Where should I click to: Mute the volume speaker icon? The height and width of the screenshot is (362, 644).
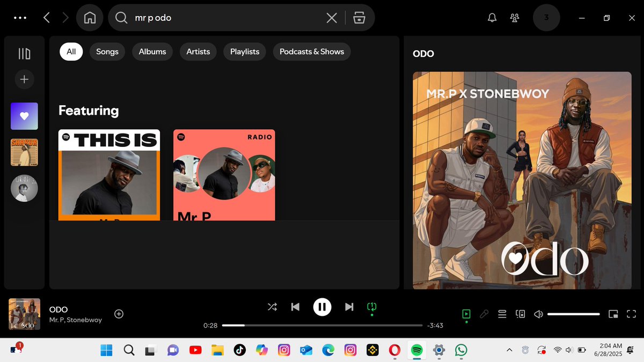tap(538, 314)
